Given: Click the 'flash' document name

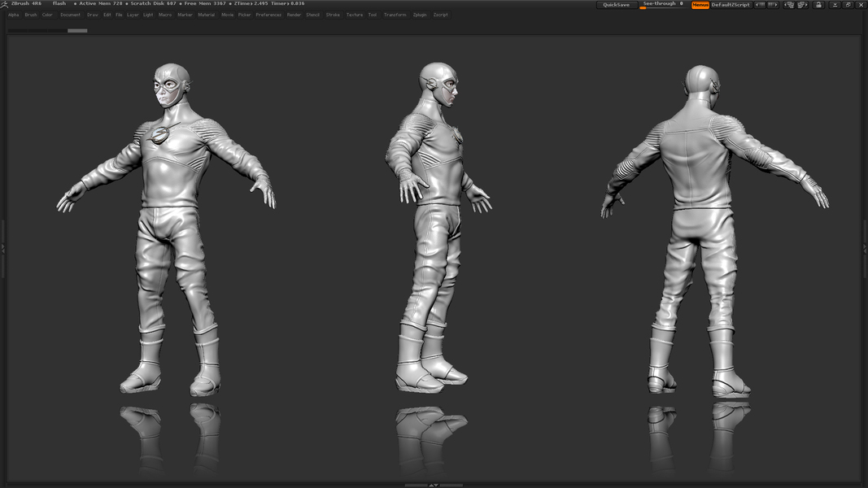Looking at the screenshot, I should (x=59, y=3).
